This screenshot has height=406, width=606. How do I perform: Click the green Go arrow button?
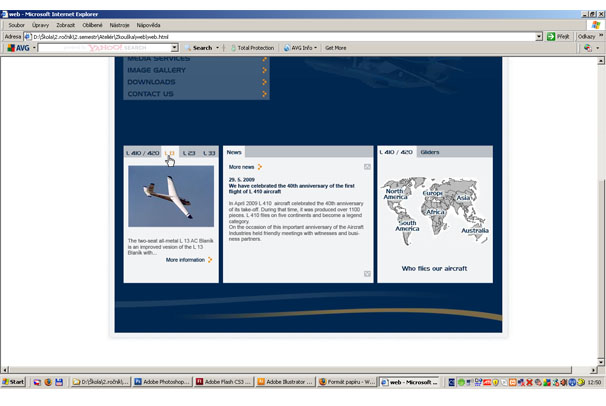pyautogui.click(x=551, y=36)
